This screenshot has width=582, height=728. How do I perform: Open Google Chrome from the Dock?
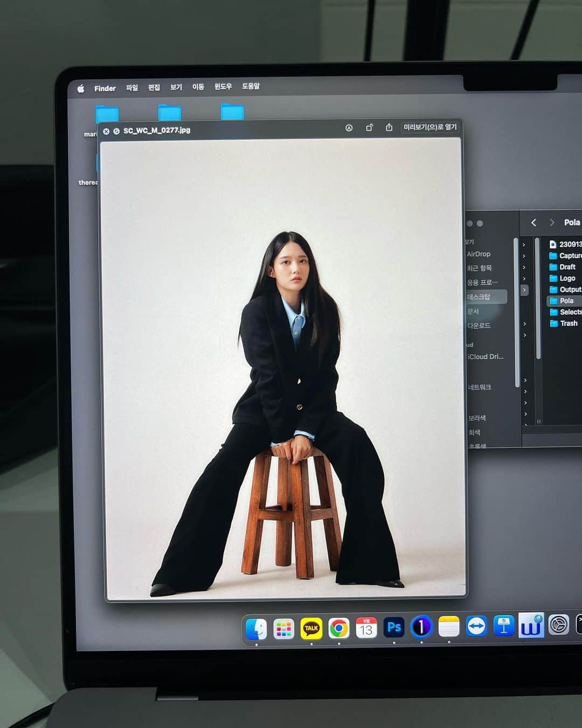pos(338,628)
